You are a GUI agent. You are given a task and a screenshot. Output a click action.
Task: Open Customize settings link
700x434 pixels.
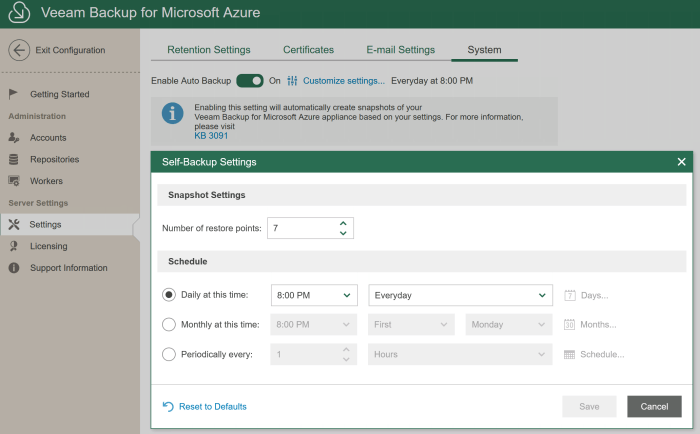(344, 81)
